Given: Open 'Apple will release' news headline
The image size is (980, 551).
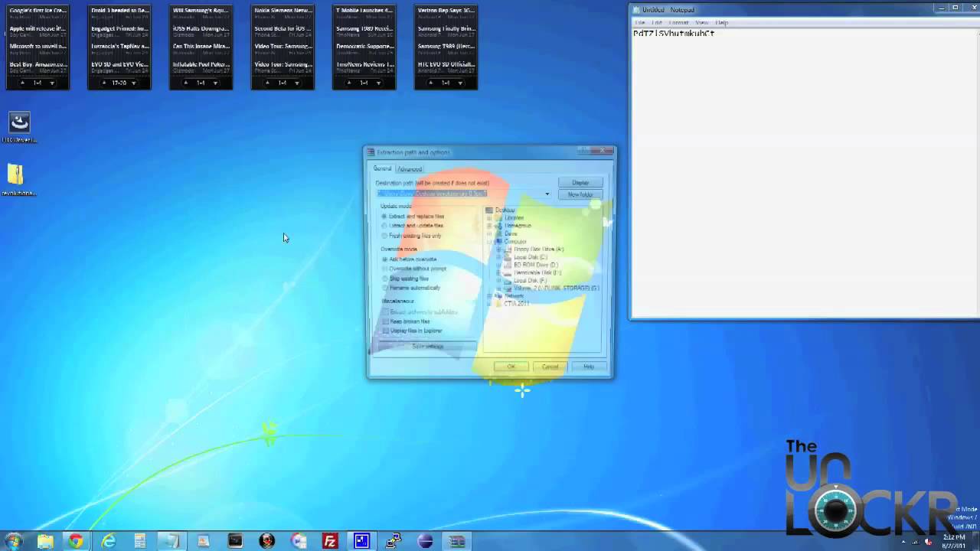Looking at the screenshot, I should click(x=38, y=28).
